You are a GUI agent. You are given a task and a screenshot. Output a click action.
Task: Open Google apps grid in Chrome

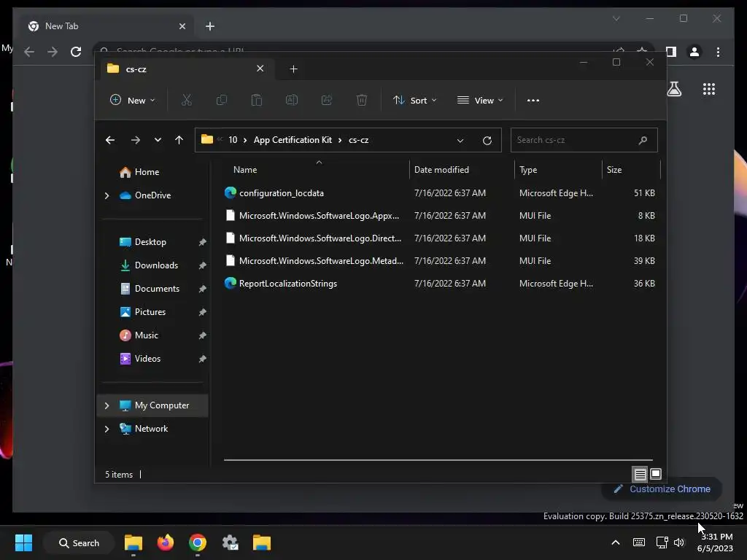pyautogui.click(x=709, y=89)
